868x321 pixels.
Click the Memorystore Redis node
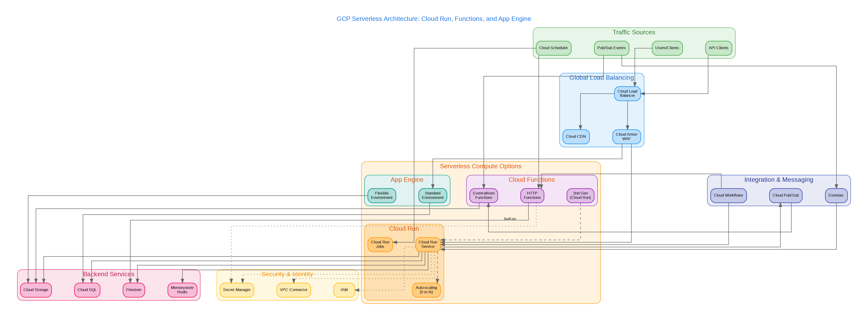[182, 290]
